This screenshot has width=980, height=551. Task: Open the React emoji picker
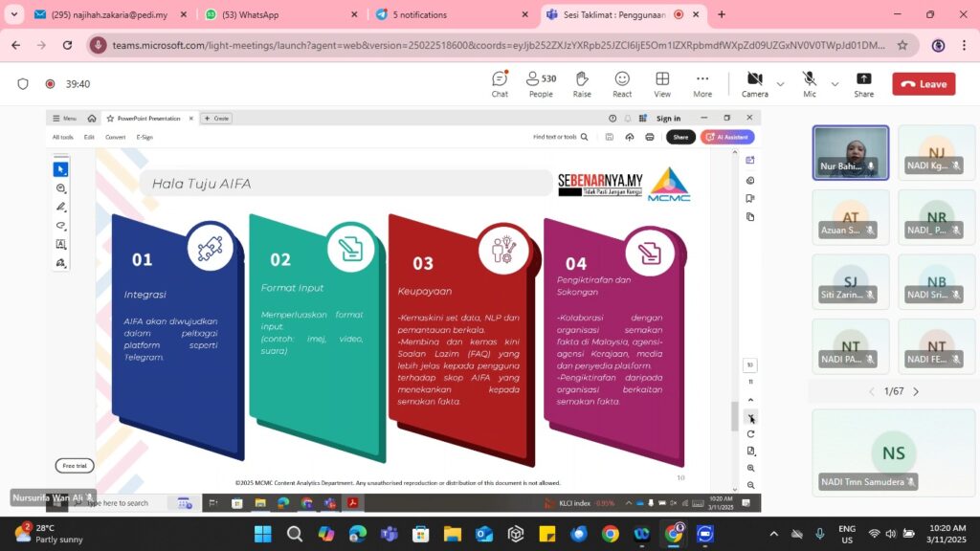pos(622,83)
